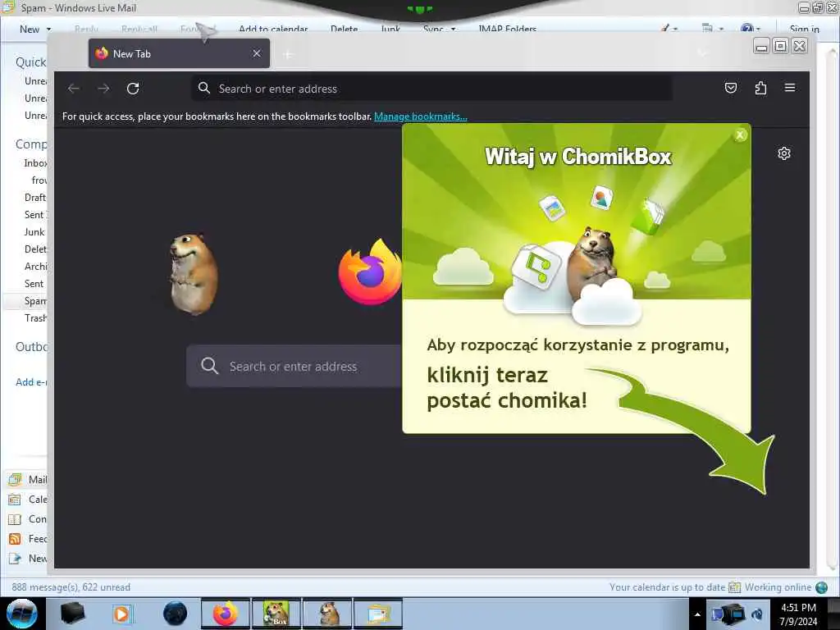The width and height of the screenshot is (840, 630).
Task: Click Outbox in Live Mail sidebar
Action: pos(31,347)
